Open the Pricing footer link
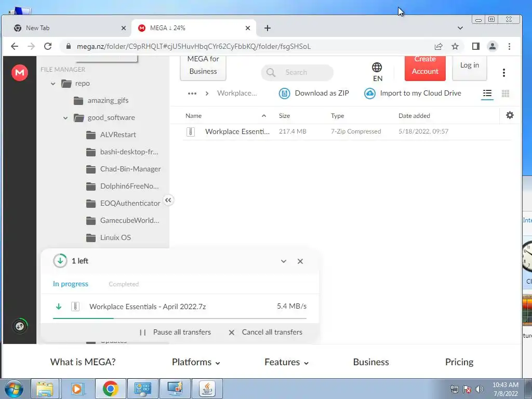The height and width of the screenshot is (399, 532). click(x=459, y=362)
